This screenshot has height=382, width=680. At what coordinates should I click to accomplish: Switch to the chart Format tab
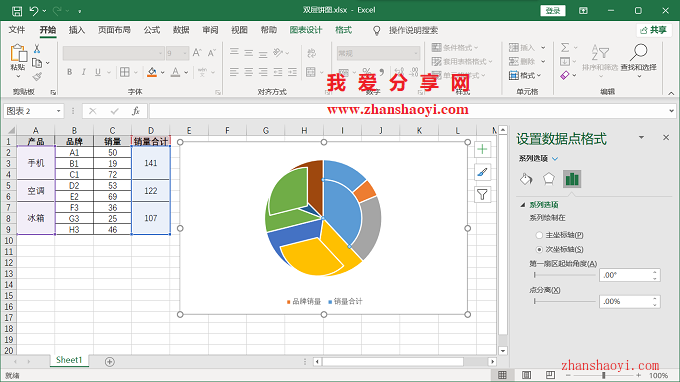click(x=343, y=30)
